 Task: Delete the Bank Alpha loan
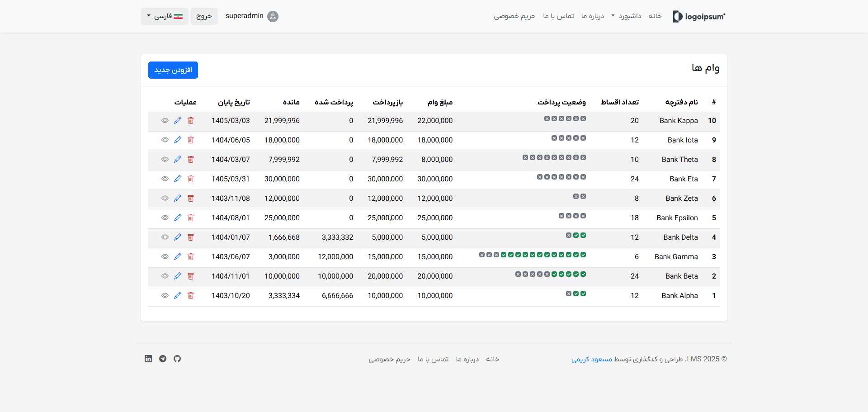coord(191,295)
